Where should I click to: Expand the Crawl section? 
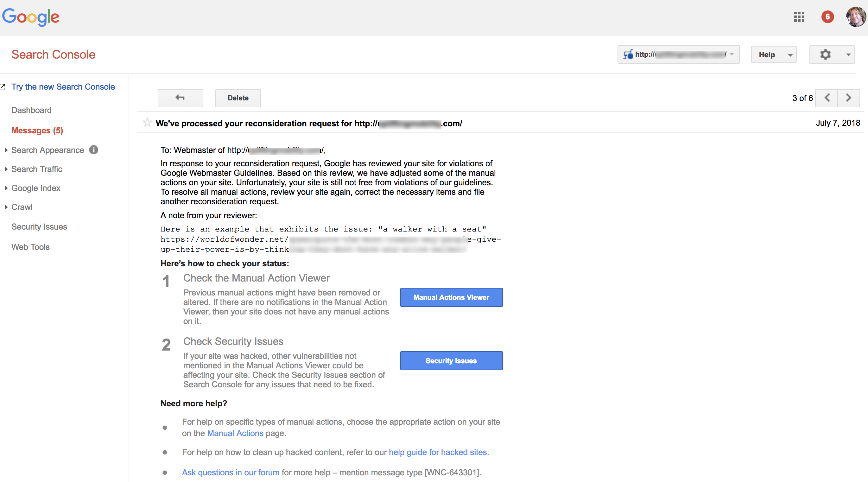point(22,207)
